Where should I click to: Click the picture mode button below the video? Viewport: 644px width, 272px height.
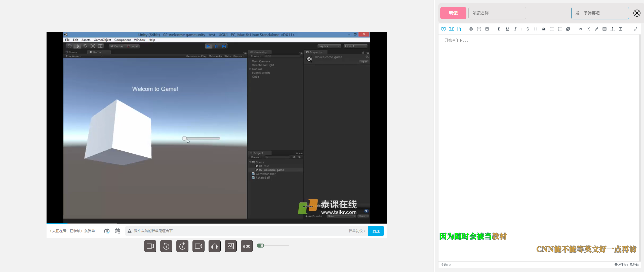(231, 246)
